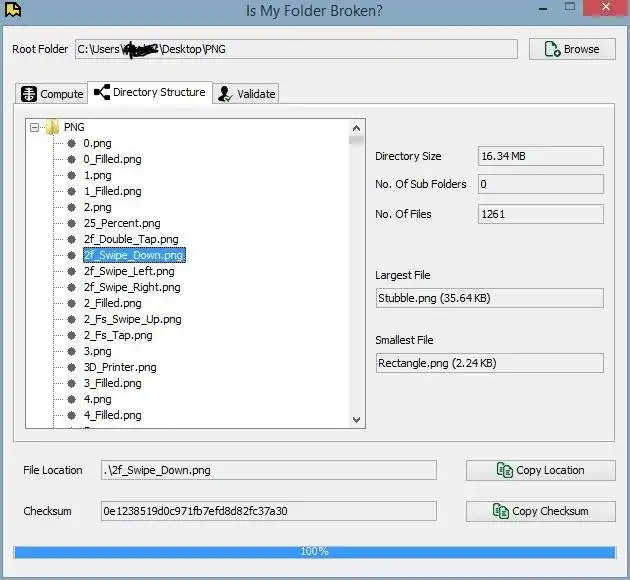Close the Is My Folder Broken window
The height and width of the screenshot is (580, 630).
[606, 7]
